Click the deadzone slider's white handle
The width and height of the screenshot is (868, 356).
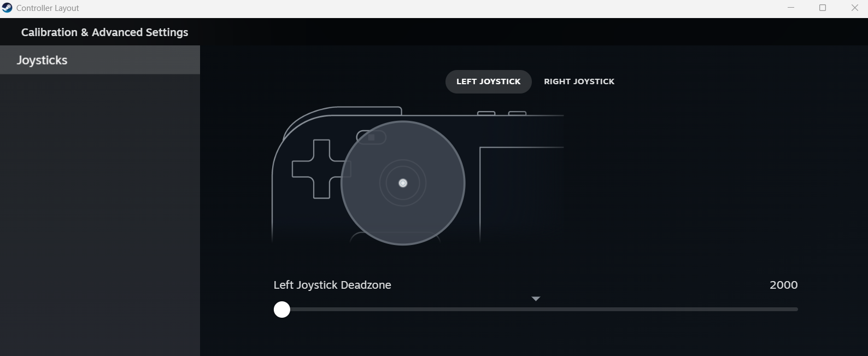point(282,310)
